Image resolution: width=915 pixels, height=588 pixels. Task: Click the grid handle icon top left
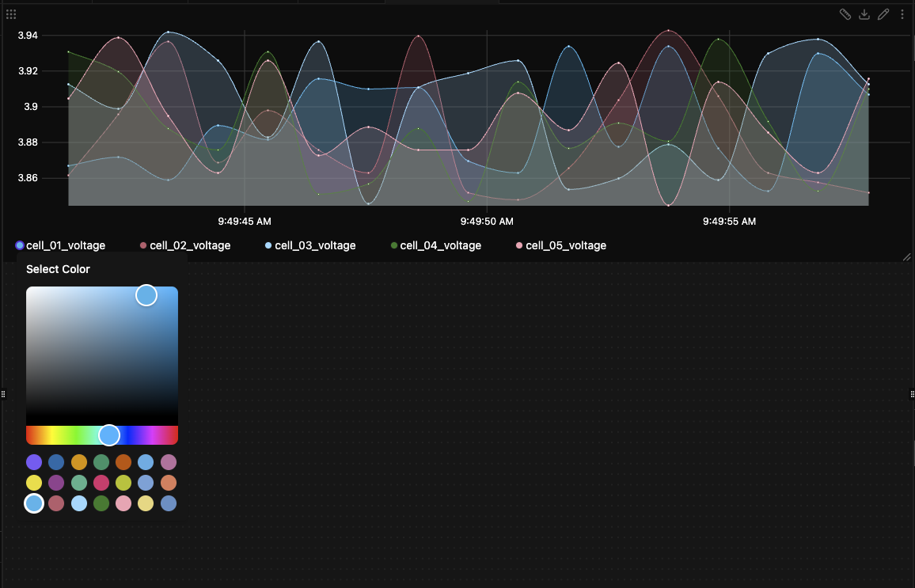click(x=11, y=13)
